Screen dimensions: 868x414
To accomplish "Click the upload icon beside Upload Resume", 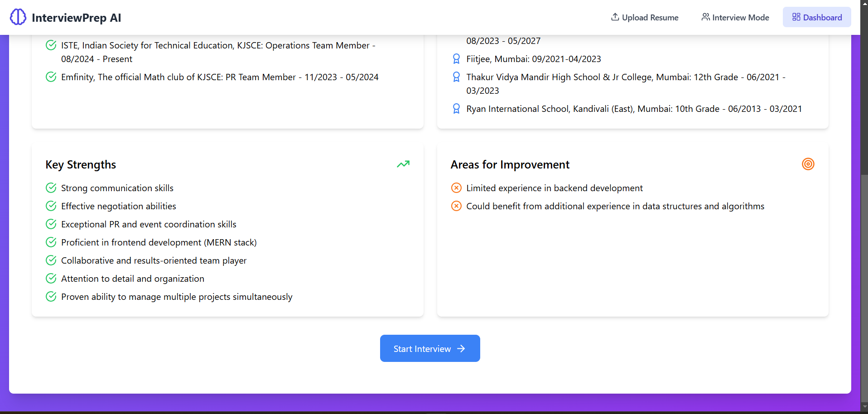I will tap(615, 17).
